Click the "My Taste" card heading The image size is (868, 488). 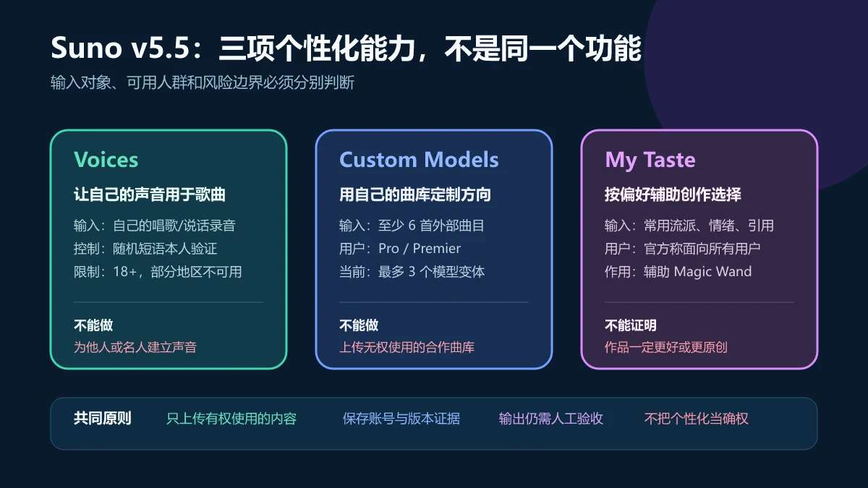pyautogui.click(x=650, y=160)
